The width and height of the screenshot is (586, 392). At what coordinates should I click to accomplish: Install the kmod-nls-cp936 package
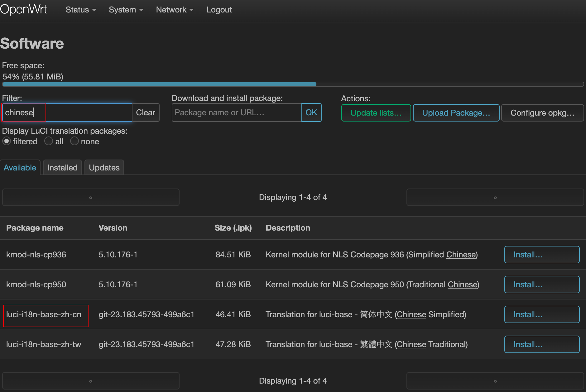542,255
